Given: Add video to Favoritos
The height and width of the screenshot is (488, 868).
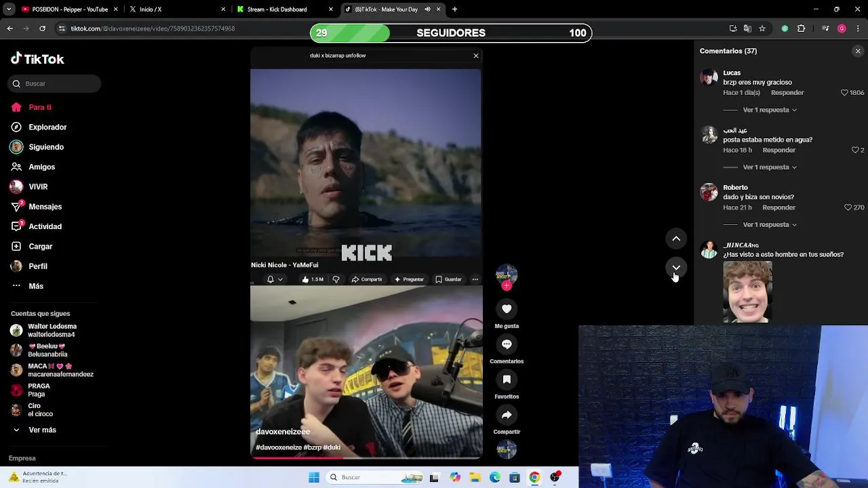Looking at the screenshot, I should (507, 380).
